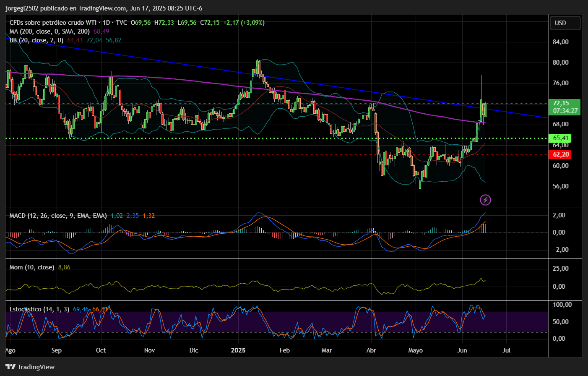Click the purple lightning bolt icon
This screenshot has height=376, width=588.
click(485, 200)
